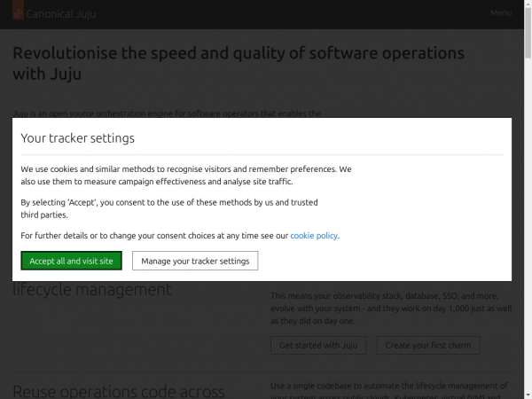Click paragraph starting 'We use cookies and similar'
Image resolution: width=532 pixels, height=399 pixels.
tap(186, 175)
